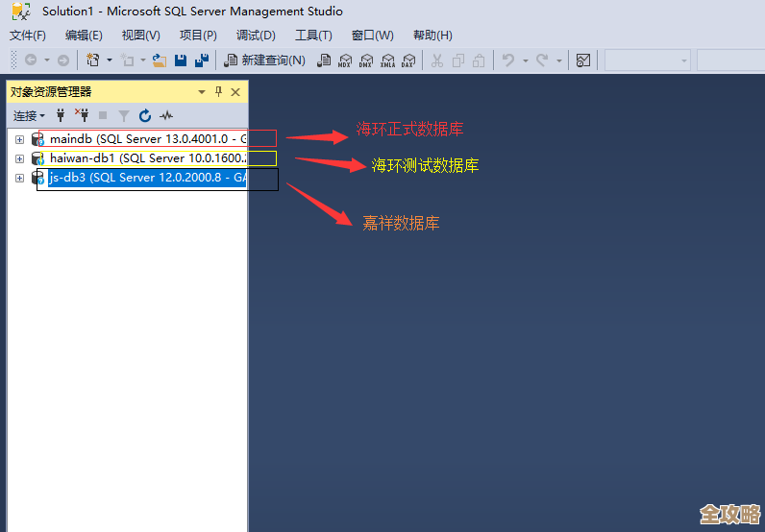Select maindb (SQL Server 13.0.4001.0) server
The height and width of the screenshot is (532, 765).
148,139
